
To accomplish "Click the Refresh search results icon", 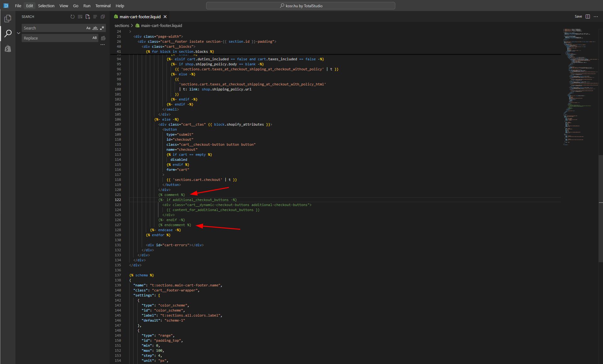I will pos(73,17).
